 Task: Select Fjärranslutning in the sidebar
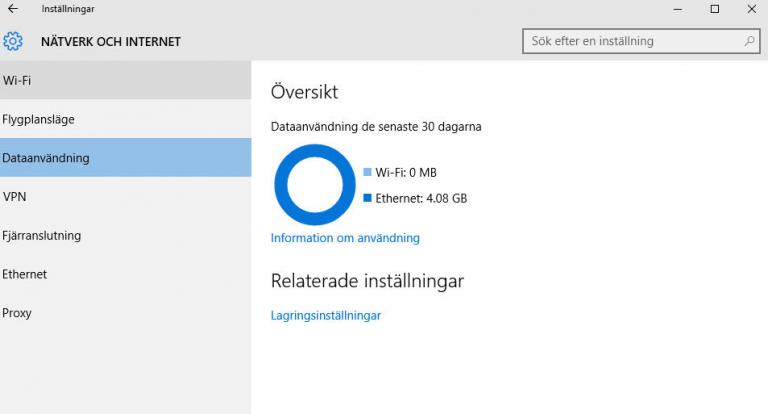(125, 235)
